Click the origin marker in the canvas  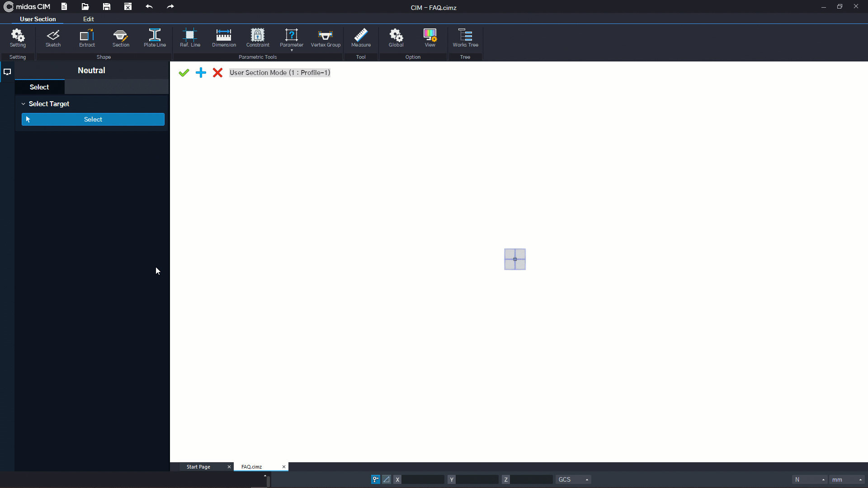coord(515,259)
